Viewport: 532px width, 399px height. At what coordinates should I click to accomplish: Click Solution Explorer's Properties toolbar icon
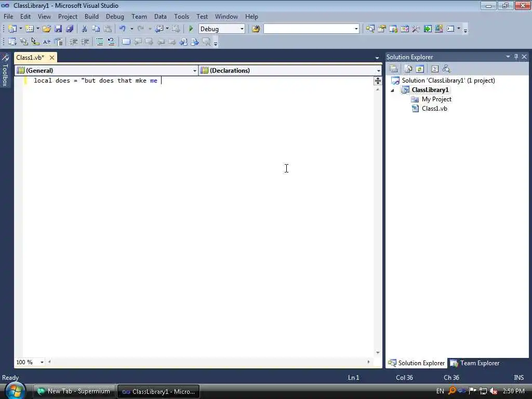[x=394, y=69]
